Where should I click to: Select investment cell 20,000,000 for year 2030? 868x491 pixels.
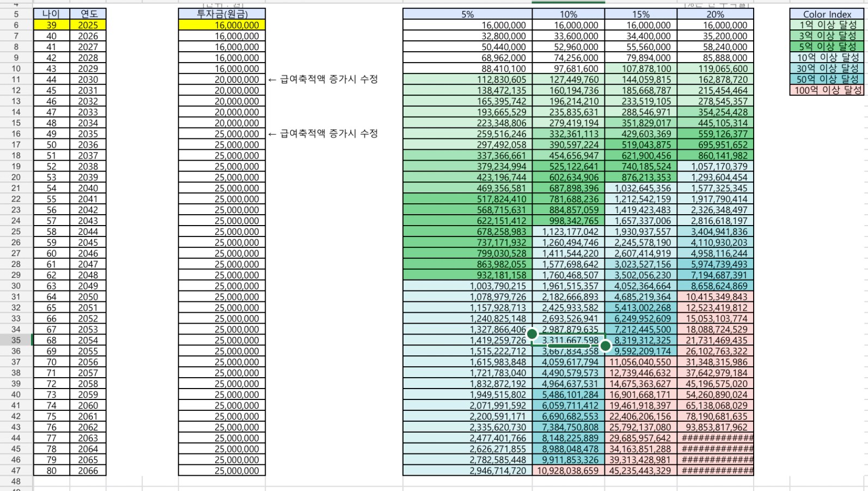click(222, 80)
